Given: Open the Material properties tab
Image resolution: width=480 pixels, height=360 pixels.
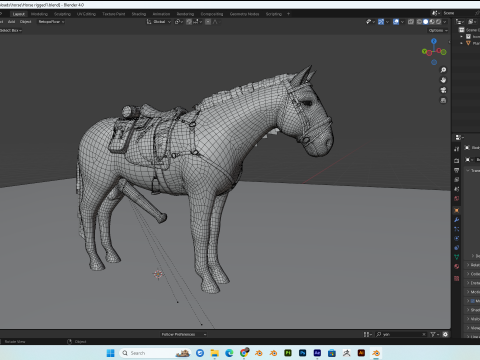Looking at the screenshot, I should (457, 266).
